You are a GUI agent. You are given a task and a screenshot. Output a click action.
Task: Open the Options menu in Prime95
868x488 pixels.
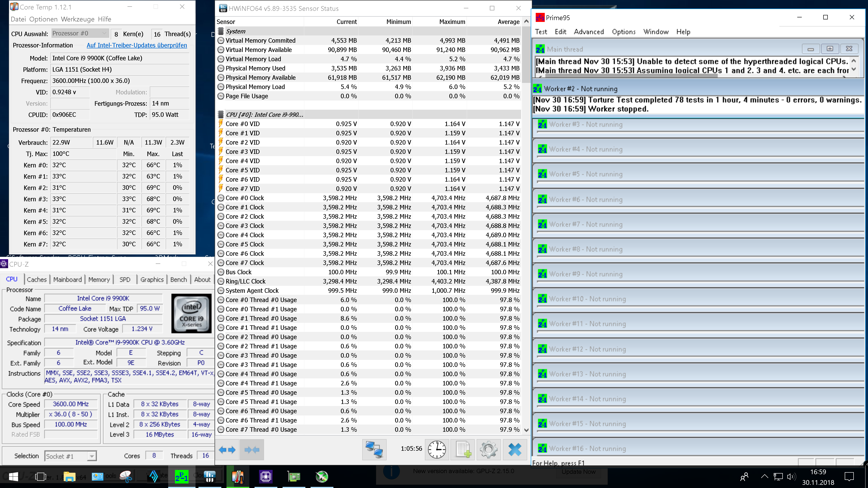(624, 32)
